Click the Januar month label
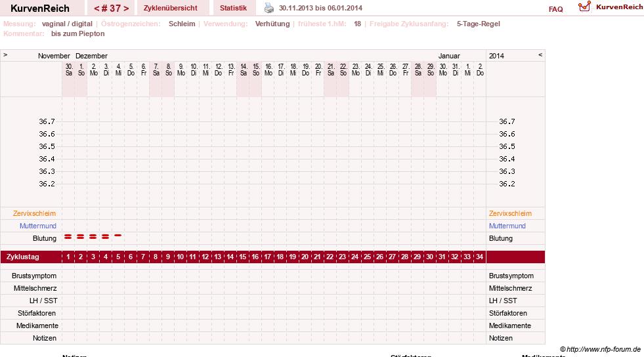644x357 pixels. pos(449,56)
